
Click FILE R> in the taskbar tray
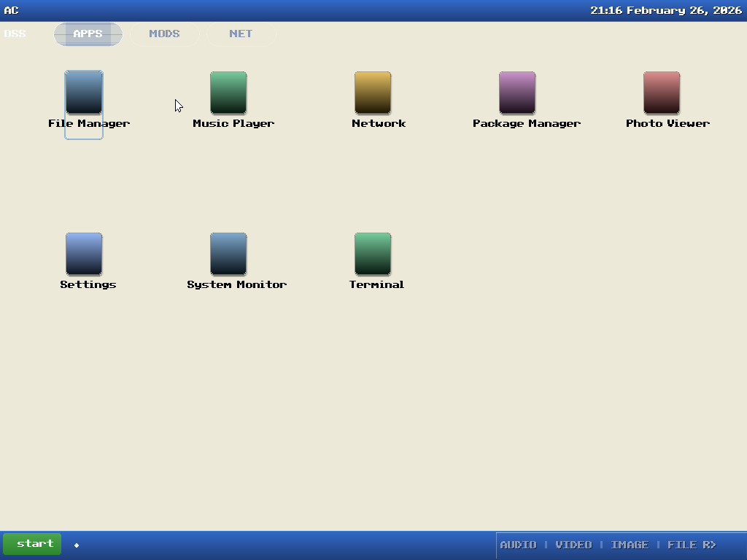pos(692,545)
